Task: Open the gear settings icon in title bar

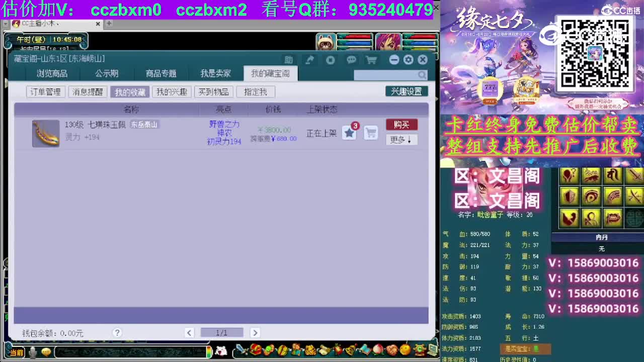Action: pyautogui.click(x=409, y=60)
